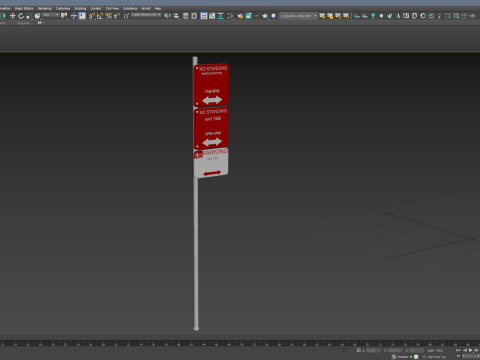Click the top red NO STANDING sign
The width and height of the screenshot is (480, 360).
tap(211, 85)
